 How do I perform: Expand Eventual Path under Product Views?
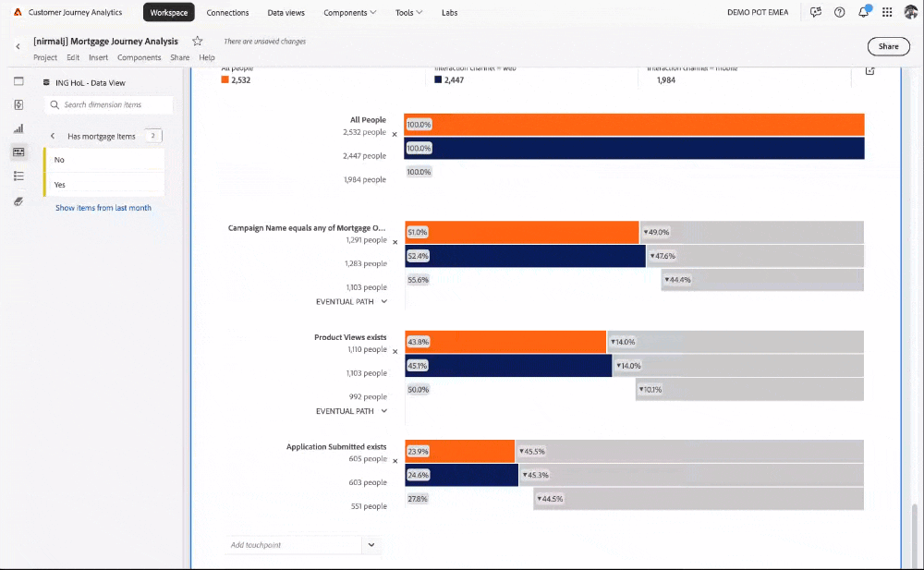(351, 411)
